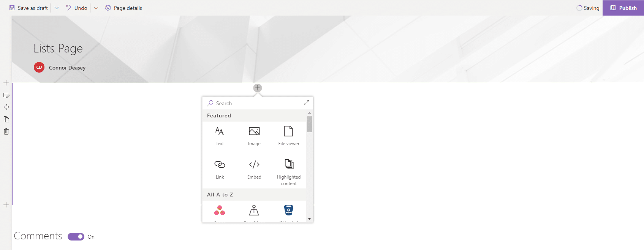Screen dimensions: 644x250
Task: Click the circular add web part plus button
Action: pyautogui.click(x=258, y=88)
